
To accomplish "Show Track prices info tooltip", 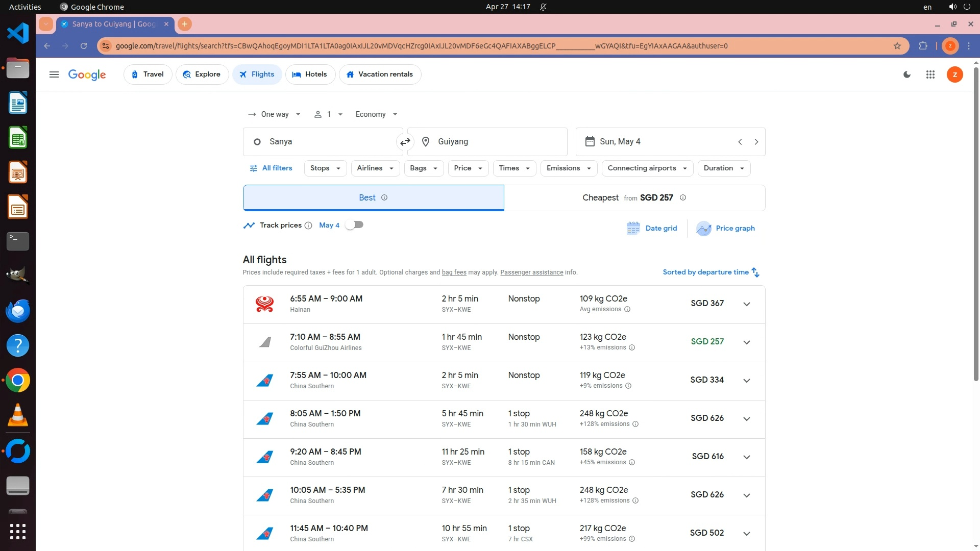I will pyautogui.click(x=308, y=226).
